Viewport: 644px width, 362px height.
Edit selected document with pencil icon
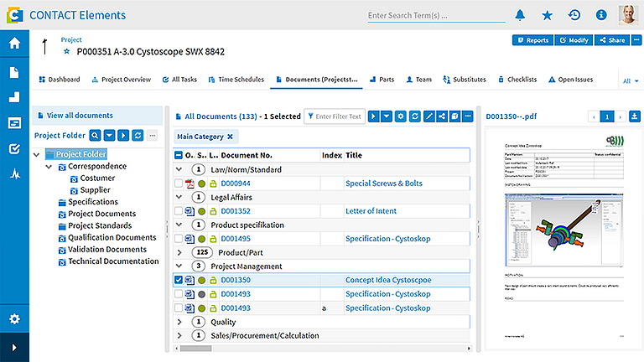pyautogui.click(x=428, y=116)
